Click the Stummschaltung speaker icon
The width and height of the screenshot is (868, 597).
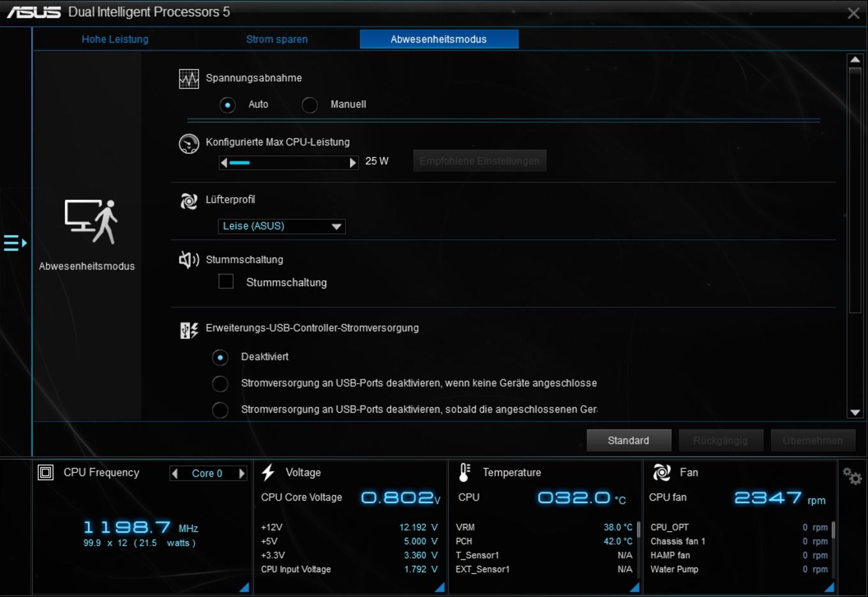point(189,260)
